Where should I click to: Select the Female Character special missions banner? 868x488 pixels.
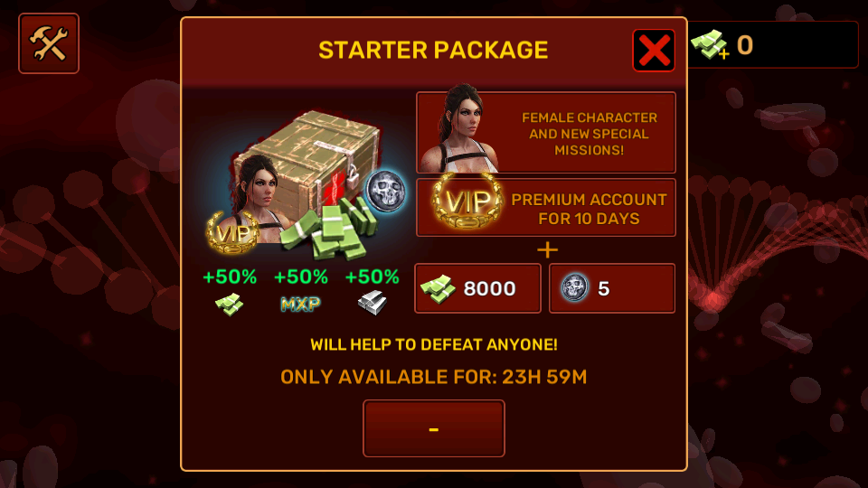(x=546, y=133)
